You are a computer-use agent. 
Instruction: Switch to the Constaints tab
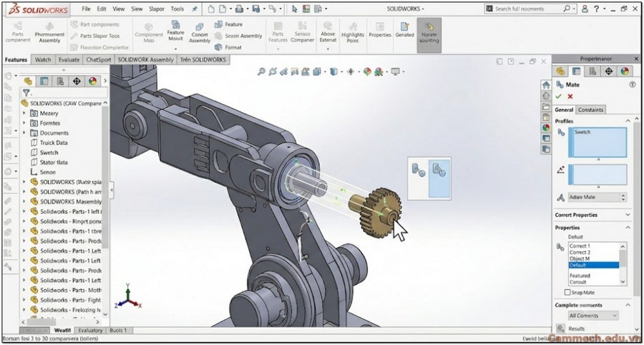click(x=590, y=110)
